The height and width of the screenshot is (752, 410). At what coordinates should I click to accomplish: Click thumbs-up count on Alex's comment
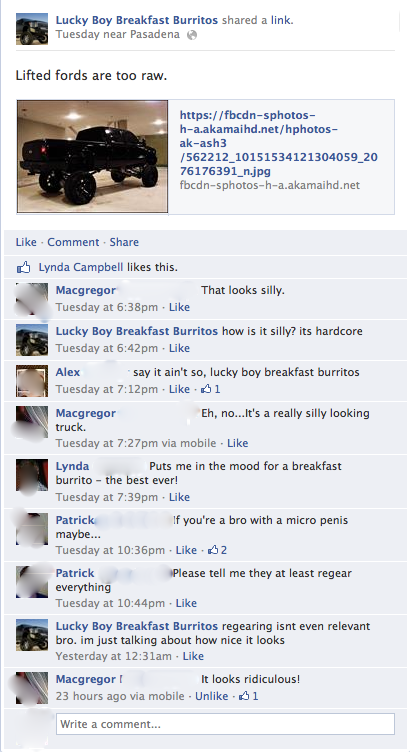[211, 389]
